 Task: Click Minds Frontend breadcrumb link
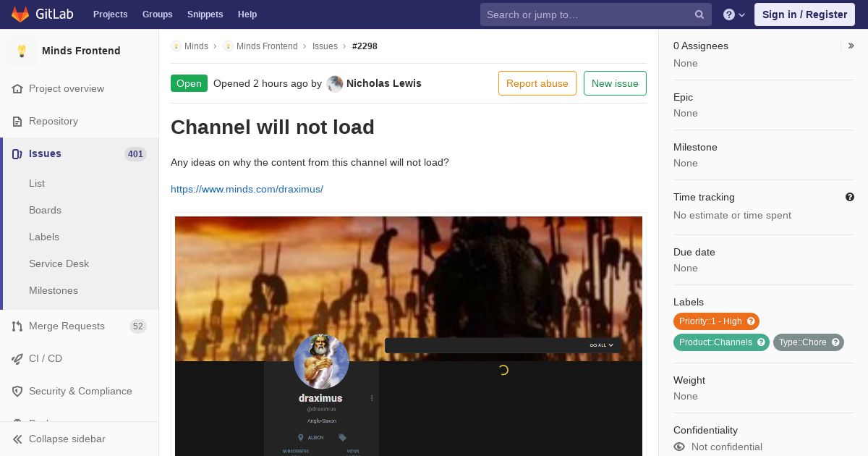pyautogui.click(x=267, y=46)
